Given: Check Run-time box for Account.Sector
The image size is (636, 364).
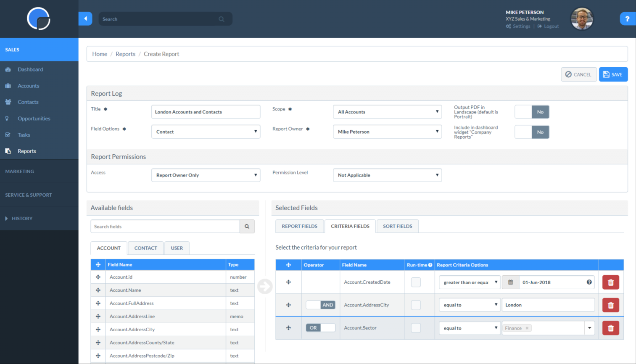Looking at the screenshot, I should click(416, 328).
